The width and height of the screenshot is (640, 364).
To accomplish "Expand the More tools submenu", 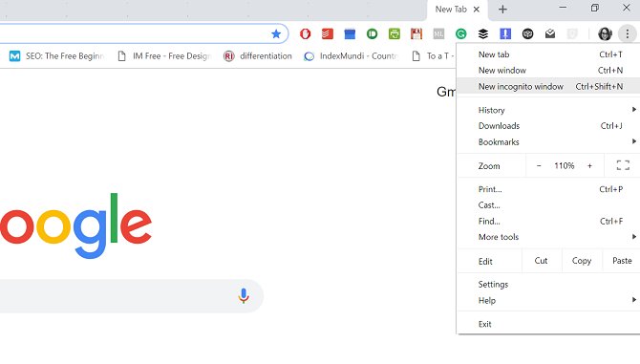I will (548, 237).
